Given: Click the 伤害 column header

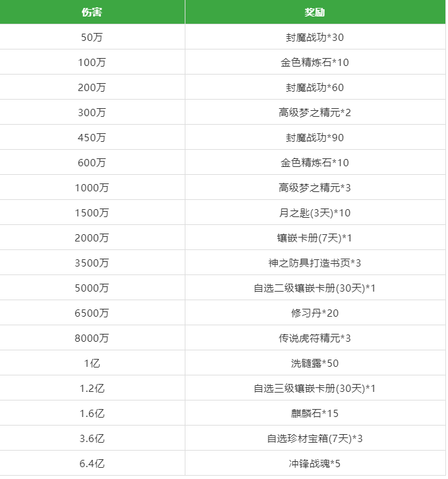Looking at the screenshot, I should 92,12.
